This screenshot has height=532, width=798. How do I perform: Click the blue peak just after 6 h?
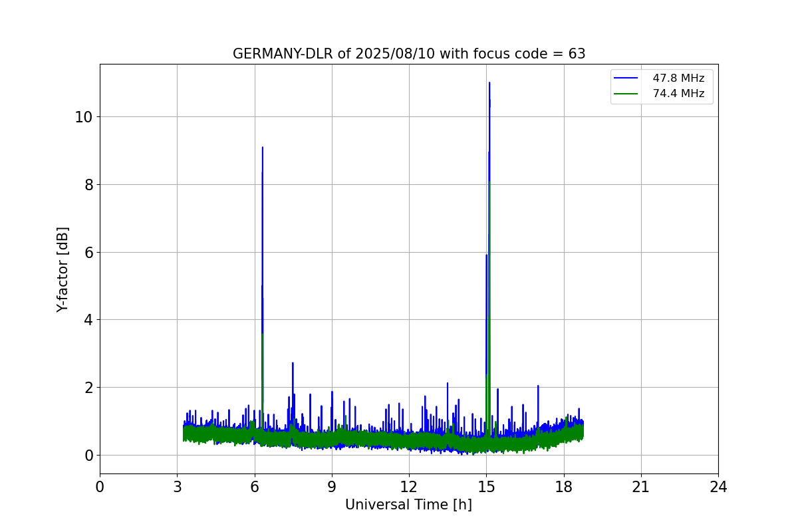[263, 148]
